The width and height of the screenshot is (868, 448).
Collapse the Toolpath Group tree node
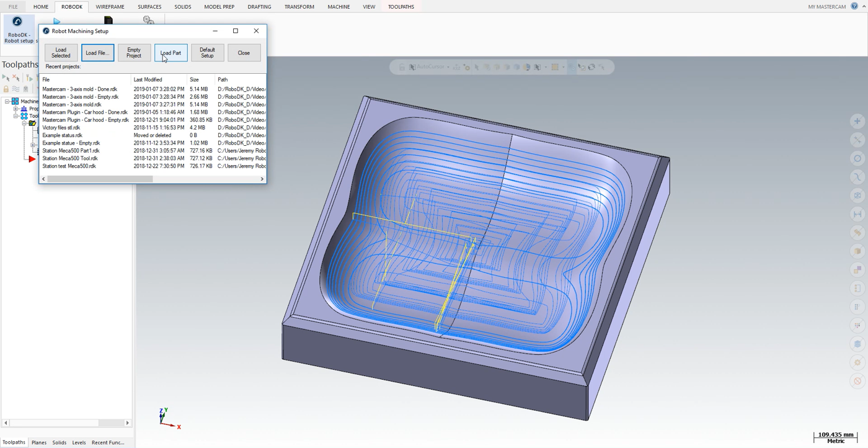click(x=15, y=116)
